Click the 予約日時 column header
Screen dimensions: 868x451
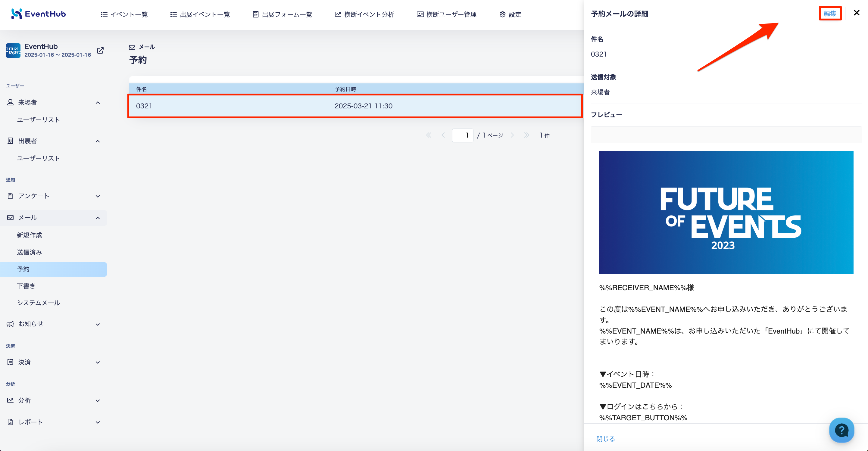point(345,89)
